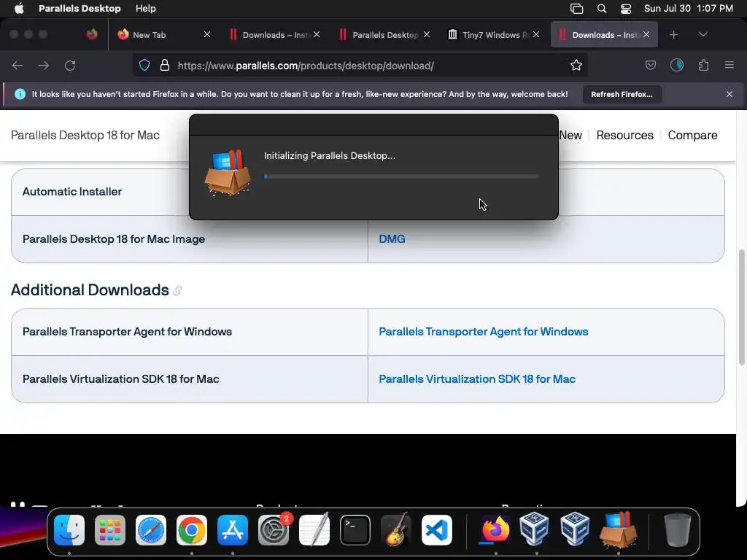Click the Stage Manager windows icon in menu bar

pyautogui.click(x=576, y=9)
